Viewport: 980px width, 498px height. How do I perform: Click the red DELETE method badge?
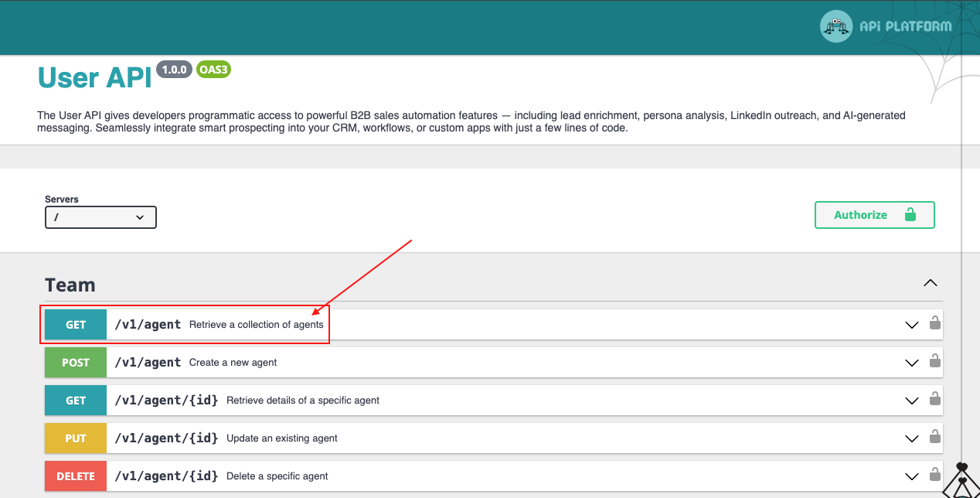pos(76,476)
